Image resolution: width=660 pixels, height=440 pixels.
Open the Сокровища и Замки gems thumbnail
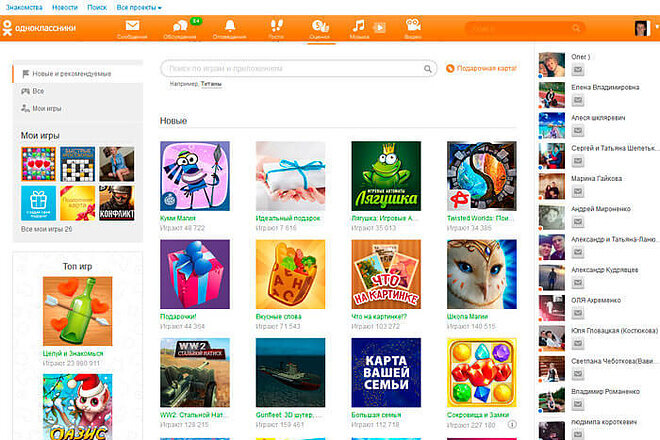(x=482, y=373)
